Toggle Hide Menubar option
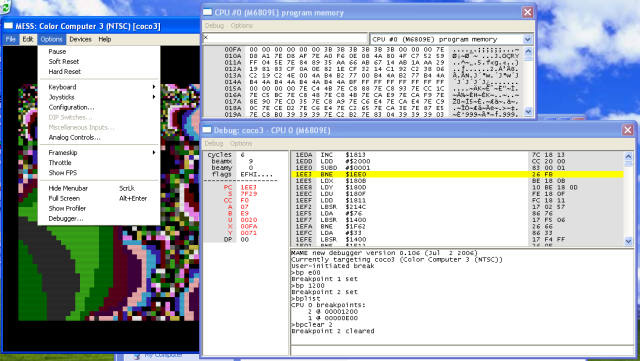Screen dimensions: 640x361 click(98, 188)
